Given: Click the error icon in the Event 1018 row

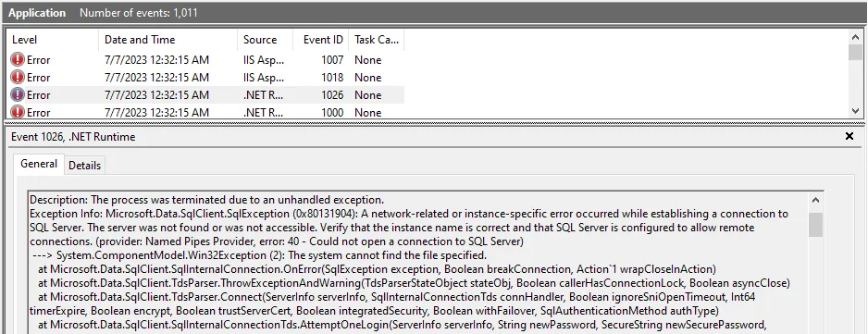Looking at the screenshot, I should [x=18, y=78].
